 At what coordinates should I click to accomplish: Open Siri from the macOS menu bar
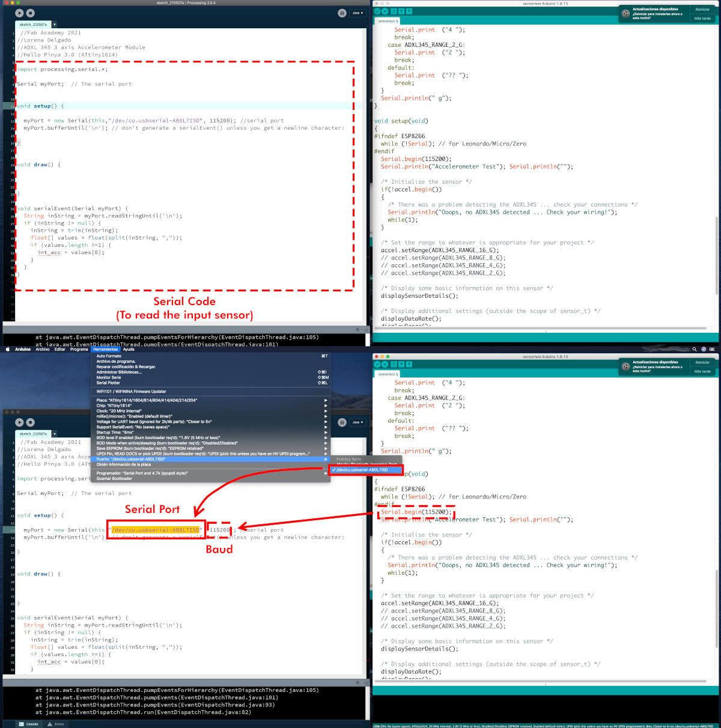[704, 349]
